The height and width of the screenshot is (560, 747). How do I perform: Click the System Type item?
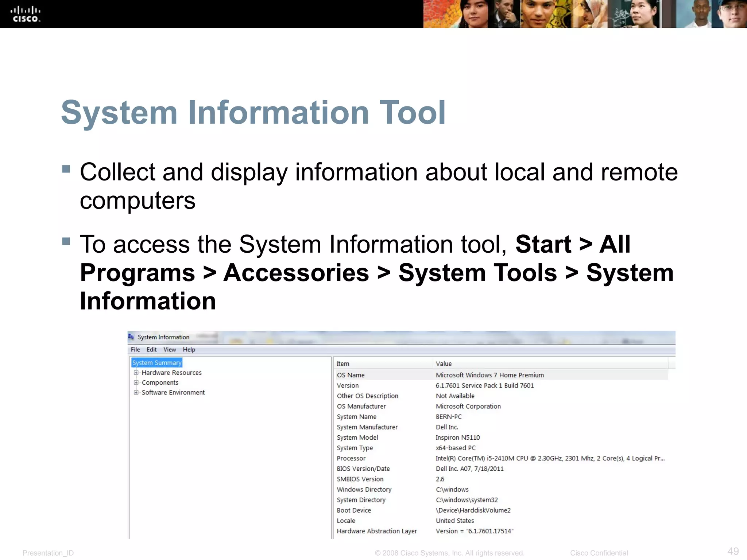[x=355, y=448]
